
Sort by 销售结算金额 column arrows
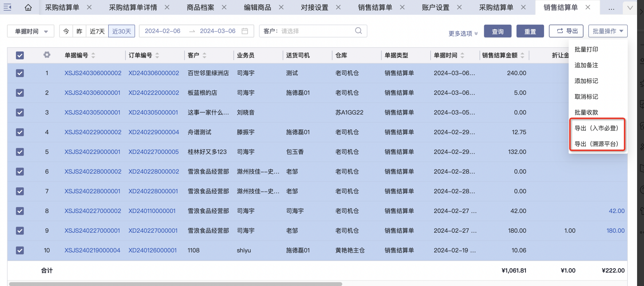click(x=523, y=55)
